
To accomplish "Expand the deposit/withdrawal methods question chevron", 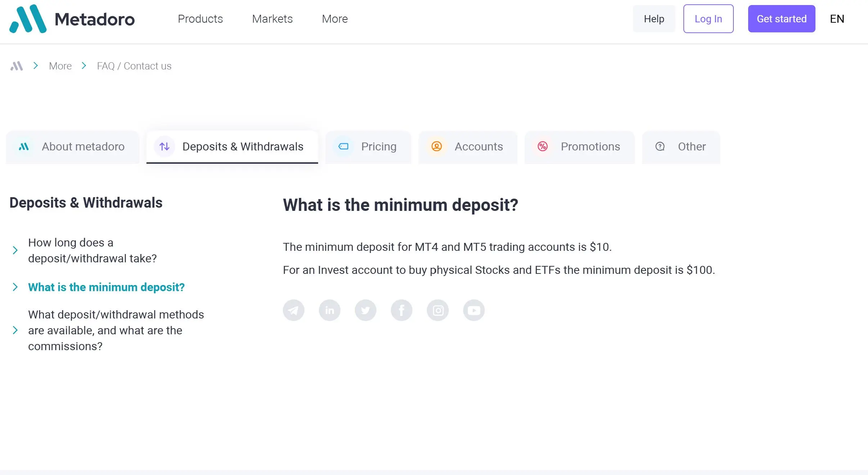I will [15, 330].
